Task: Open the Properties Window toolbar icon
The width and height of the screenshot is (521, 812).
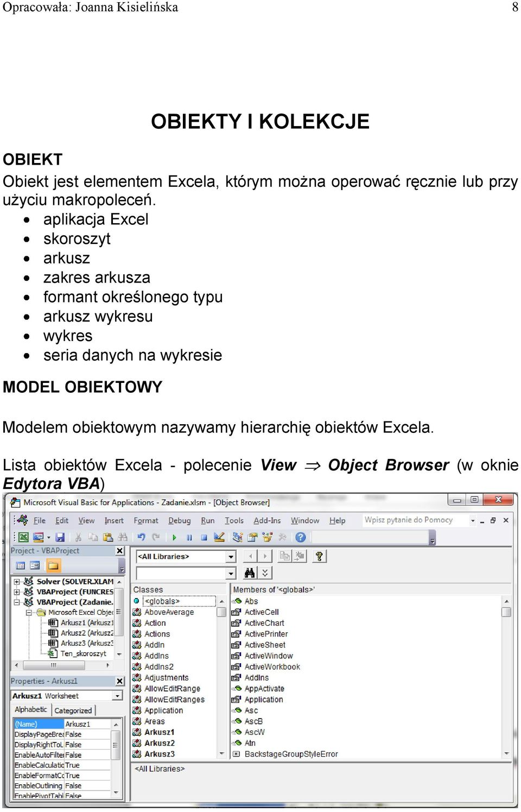Action: coord(252,537)
